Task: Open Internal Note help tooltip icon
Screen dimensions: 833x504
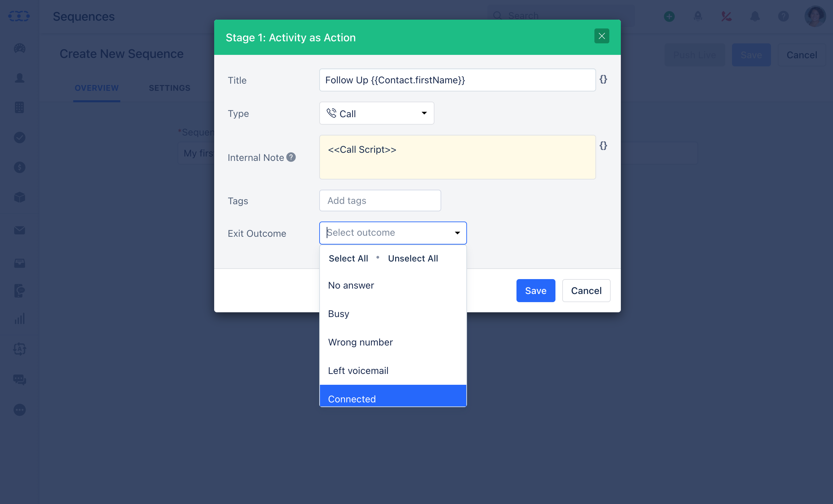Action: coord(291,157)
